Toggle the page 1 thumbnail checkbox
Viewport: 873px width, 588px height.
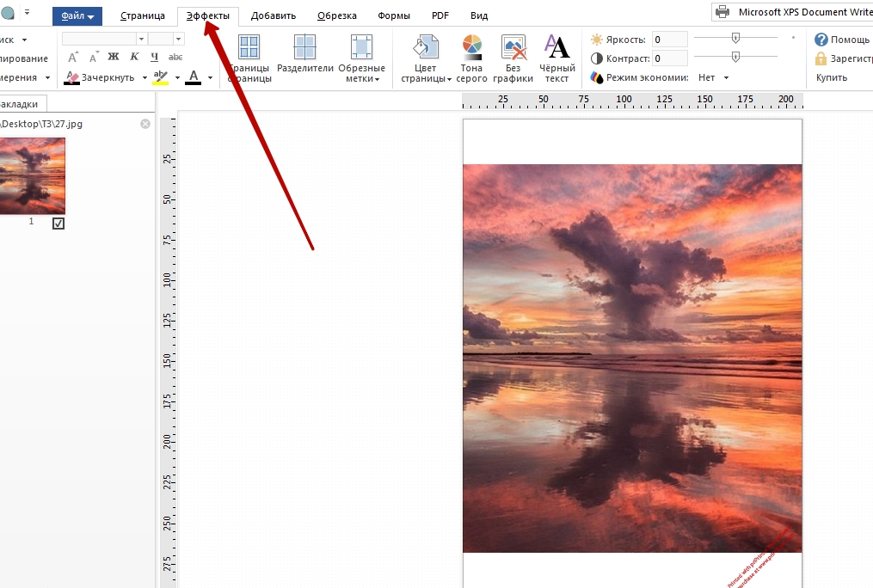(58, 224)
